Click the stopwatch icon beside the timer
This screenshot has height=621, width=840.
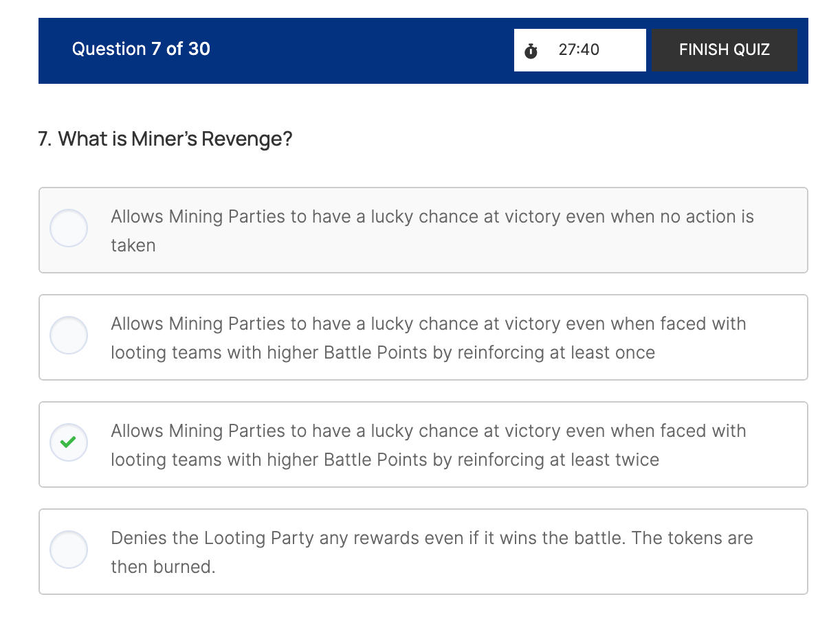[531, 51]
